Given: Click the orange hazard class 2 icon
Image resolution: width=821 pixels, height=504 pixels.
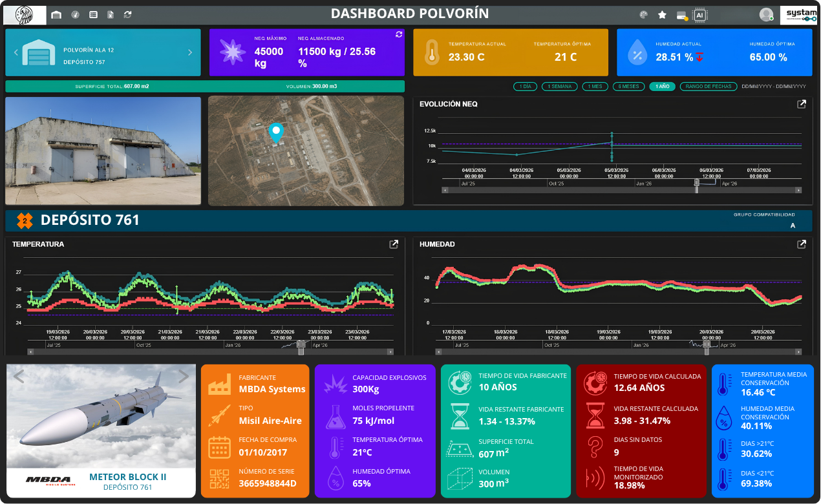Looking at the screenshot, I should [x=25, y=221].
